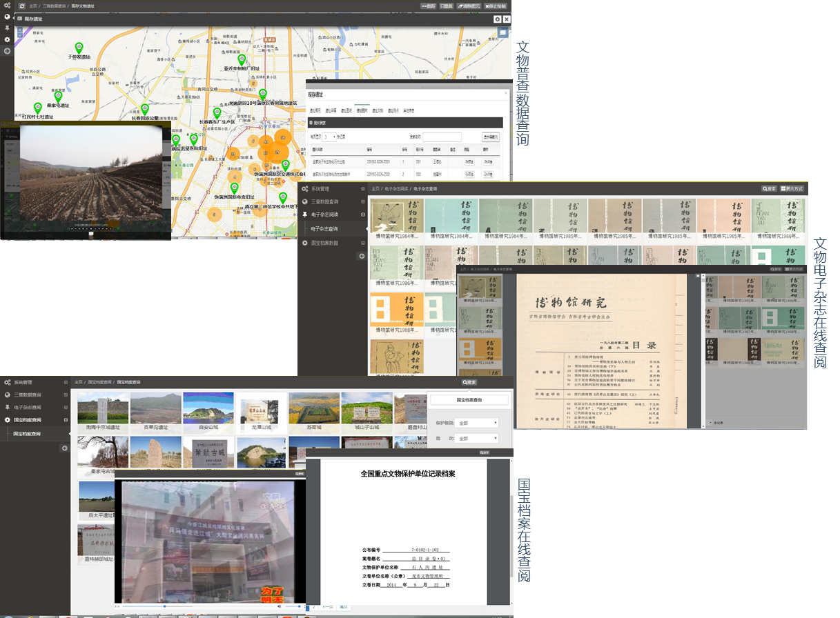Click the refresh icon in top toolbar
Screen dimensions: 840x618
[22, 6]
